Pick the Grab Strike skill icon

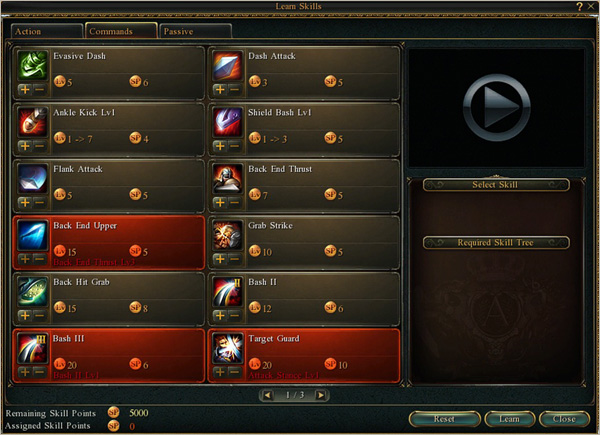228,235
